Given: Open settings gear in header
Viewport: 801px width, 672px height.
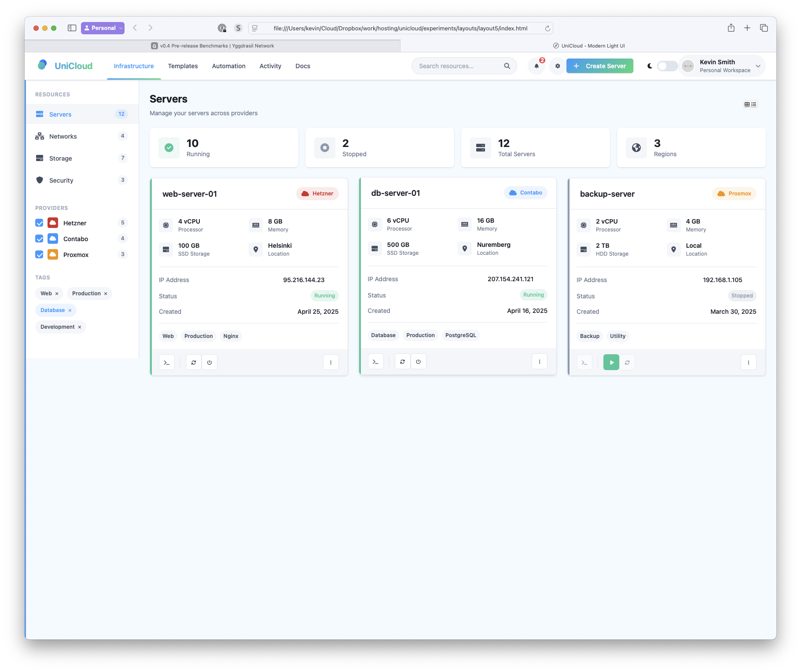Looking at the screenshot, I should pyautogui.click(x=558, y=66).
